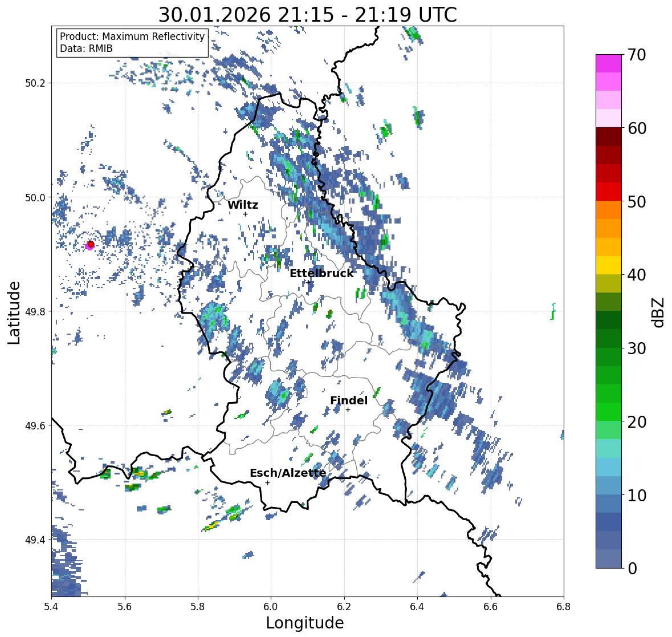Click the 5.8 longitude tick label
Image resolution: width=672 pixels, height=637 pixels.
[x=198, y=607]
